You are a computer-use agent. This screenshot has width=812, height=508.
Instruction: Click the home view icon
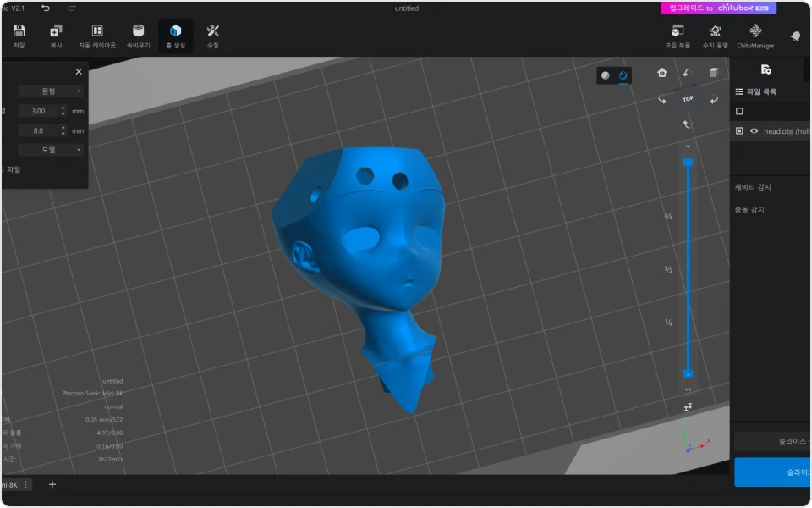coord(661,73)
